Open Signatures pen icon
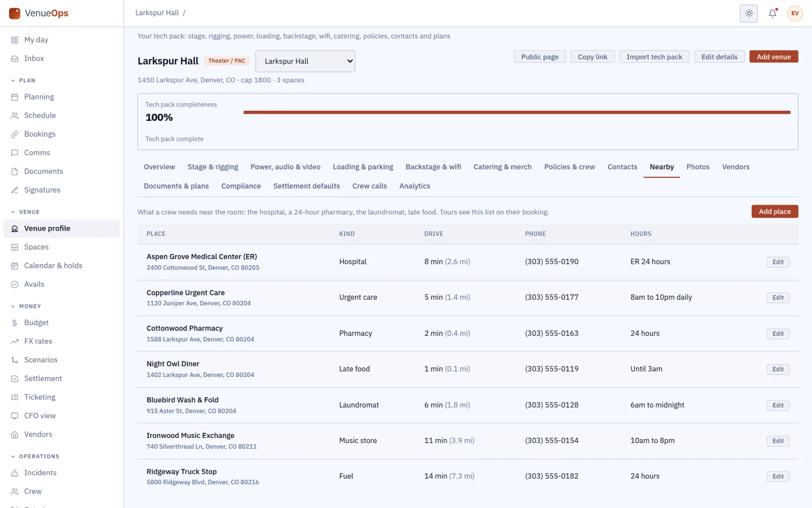Image resolution: width=812 pixels, height=508 pixels. [15, 190]
